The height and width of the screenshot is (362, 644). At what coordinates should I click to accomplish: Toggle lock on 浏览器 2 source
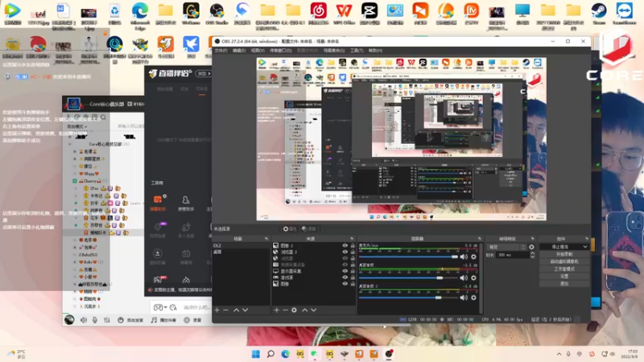coord(353,252)
